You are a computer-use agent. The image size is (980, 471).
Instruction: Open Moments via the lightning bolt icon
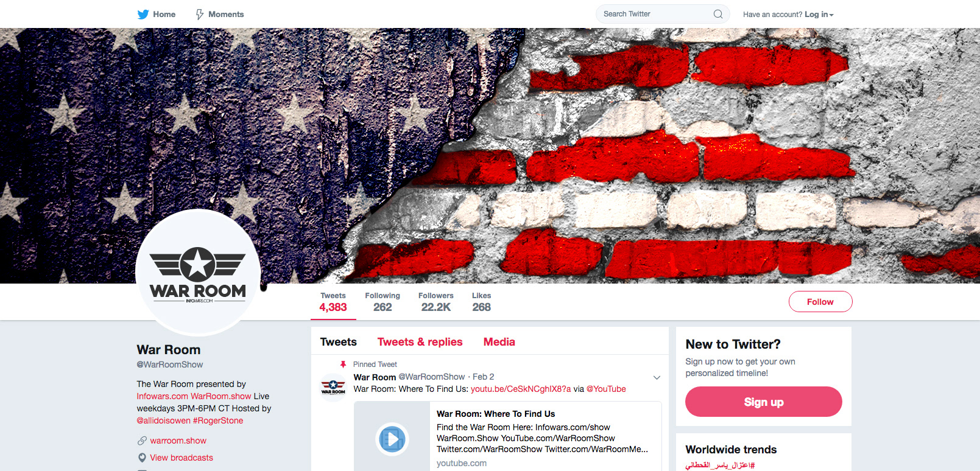pyautogui.click(x=199, y=15)
